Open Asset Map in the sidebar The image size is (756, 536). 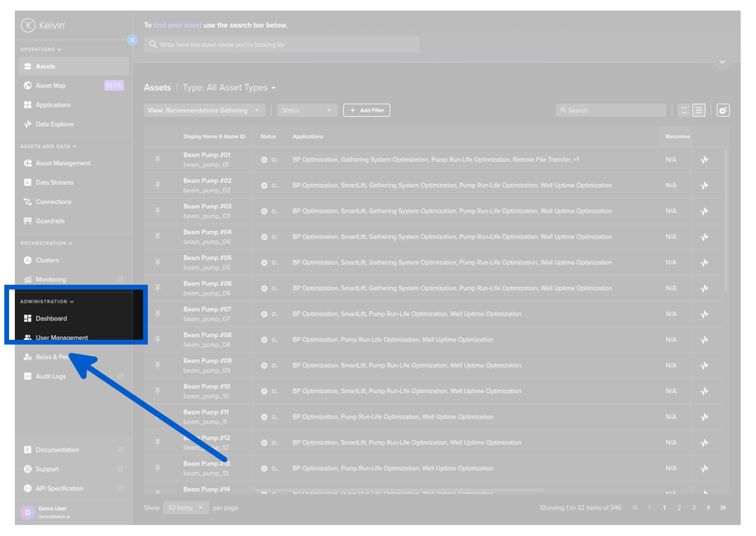pyautogui.click(x=51, y=86)
